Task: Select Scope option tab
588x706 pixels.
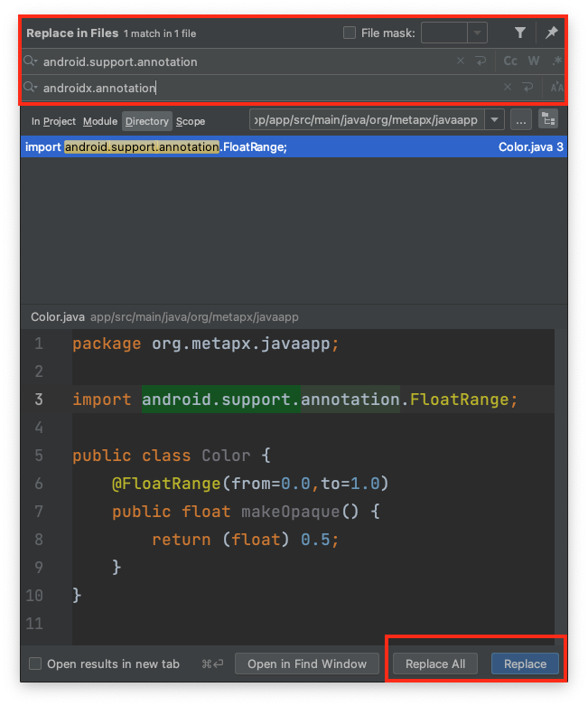Action: (191, 121)
